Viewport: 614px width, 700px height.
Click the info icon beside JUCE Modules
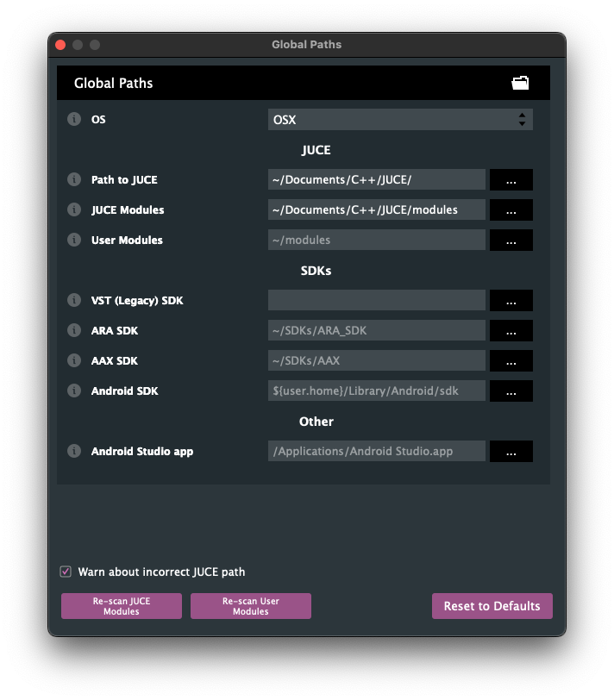pos(74,209)
